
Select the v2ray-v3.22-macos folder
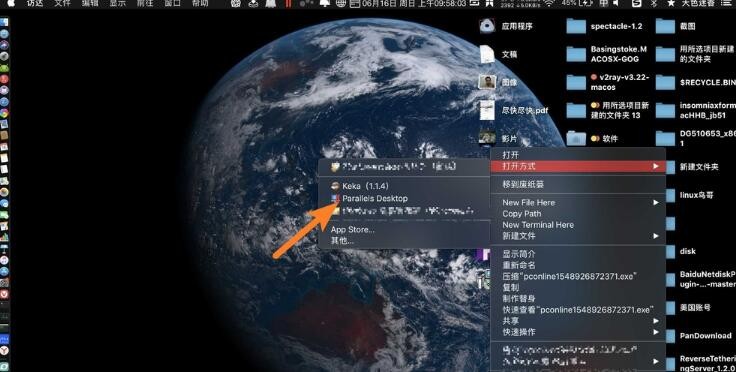(576, 83)
